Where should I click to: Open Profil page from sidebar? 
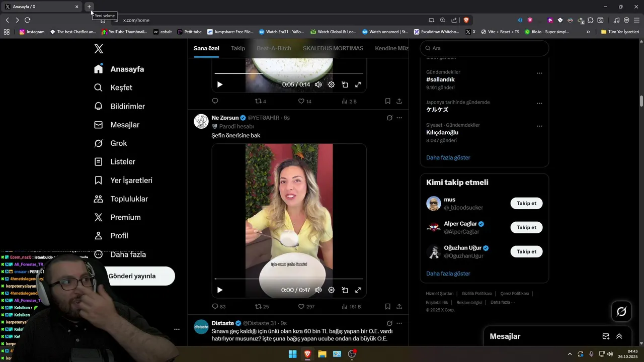click(x=111, y=236)
